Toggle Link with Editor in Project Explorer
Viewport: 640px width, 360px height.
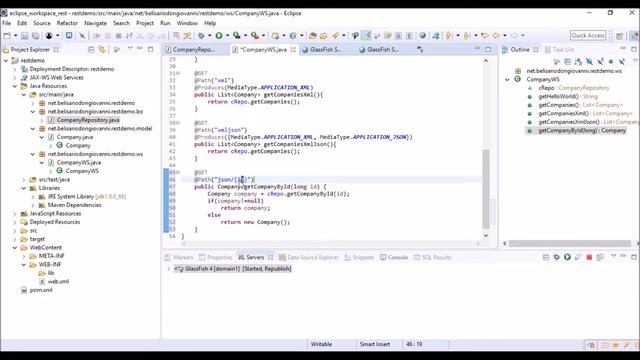tap(102, 49)
